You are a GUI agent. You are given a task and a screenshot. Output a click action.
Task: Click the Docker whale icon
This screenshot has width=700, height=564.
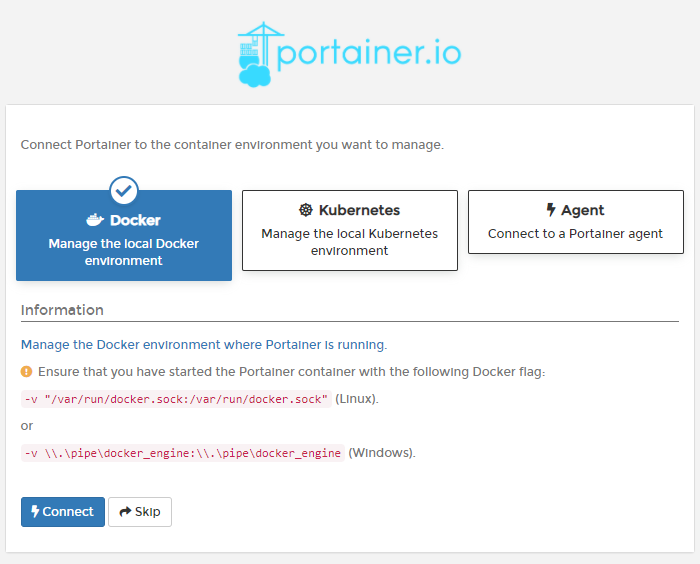tap(95, 220)
